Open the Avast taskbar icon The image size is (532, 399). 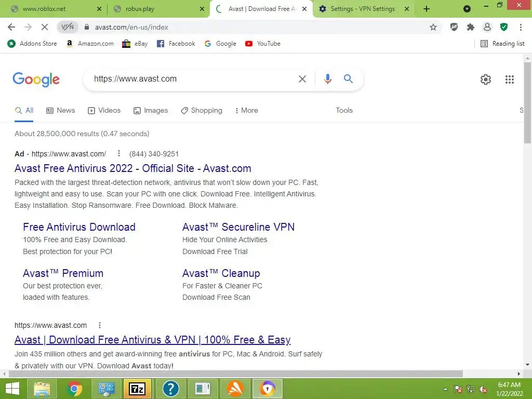point(235,389)
